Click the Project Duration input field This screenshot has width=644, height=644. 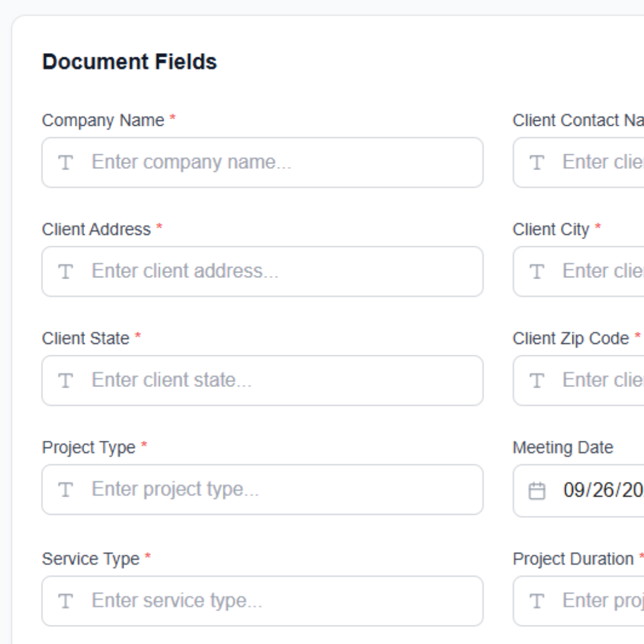point(602,601)
